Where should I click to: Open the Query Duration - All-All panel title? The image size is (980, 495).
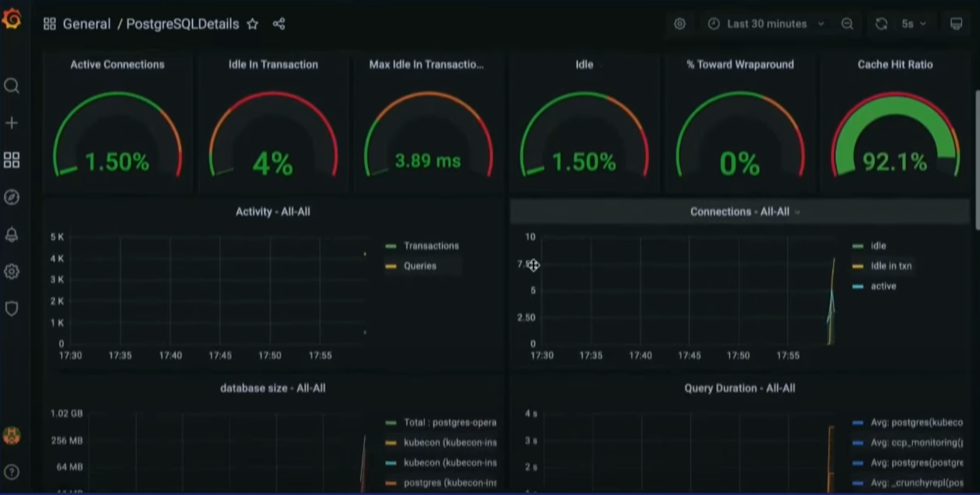tap(739, 388)
